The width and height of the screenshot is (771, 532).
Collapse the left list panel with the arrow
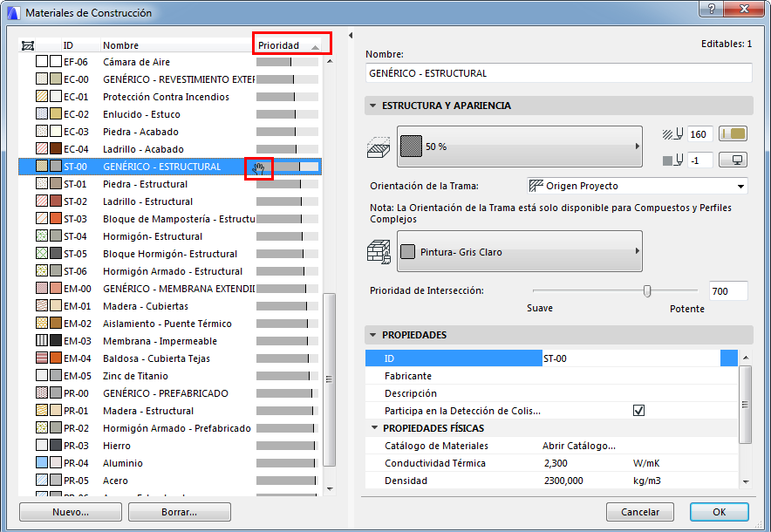351,36
